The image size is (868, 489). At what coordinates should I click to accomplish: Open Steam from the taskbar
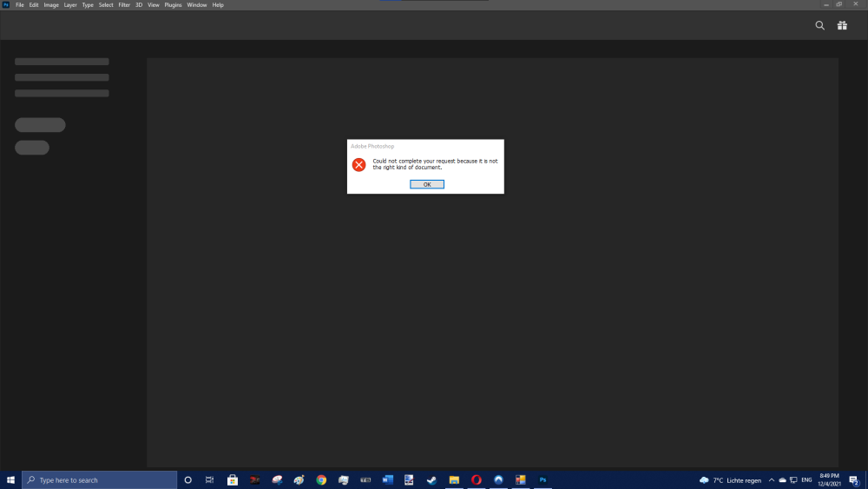[x=431, y=480]
